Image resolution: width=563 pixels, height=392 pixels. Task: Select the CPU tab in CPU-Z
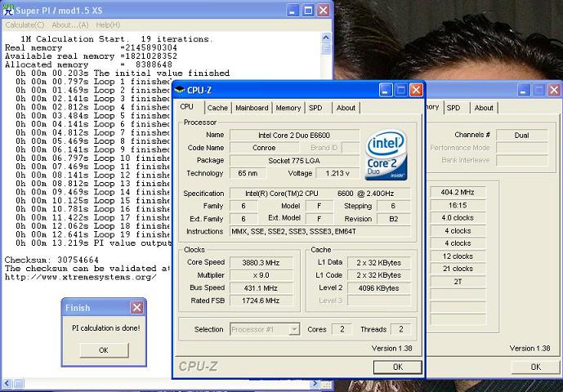click(187, 107)
